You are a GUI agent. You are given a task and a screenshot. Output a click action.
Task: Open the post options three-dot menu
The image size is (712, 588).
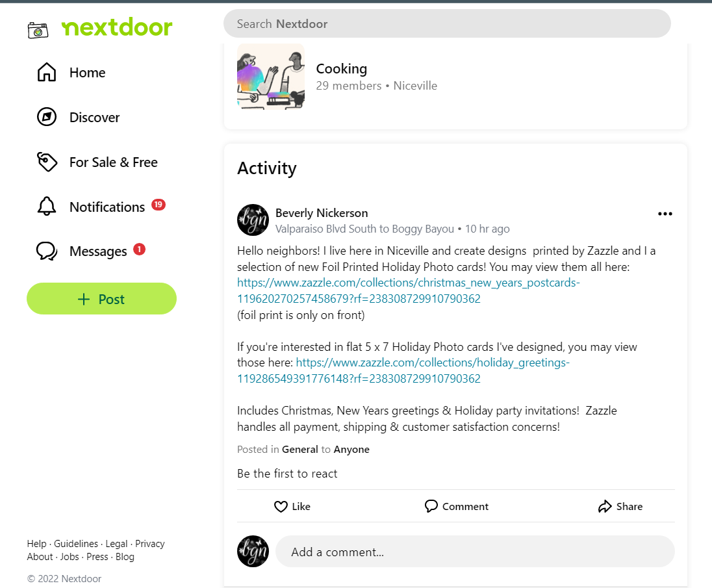click(665, 214)
